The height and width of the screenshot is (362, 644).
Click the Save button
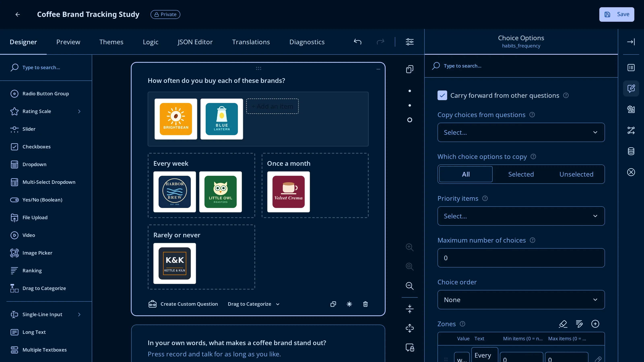(x=616, y=14)
